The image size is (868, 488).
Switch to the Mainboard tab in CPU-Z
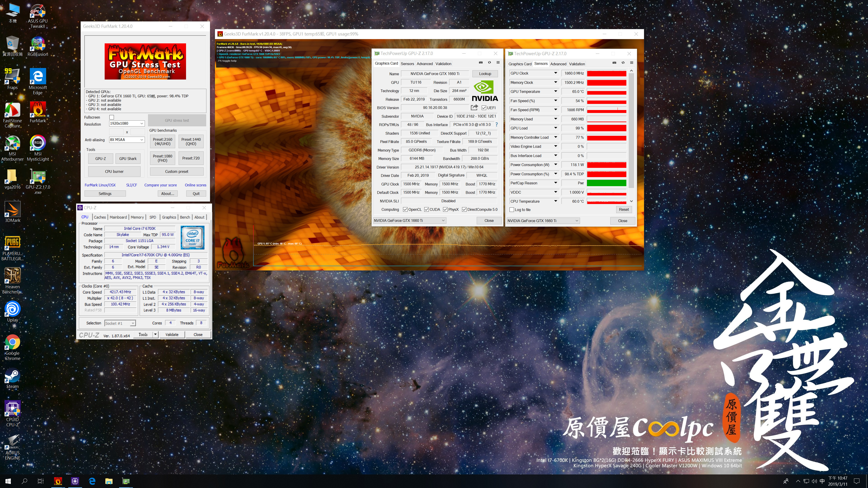(118, 217)
